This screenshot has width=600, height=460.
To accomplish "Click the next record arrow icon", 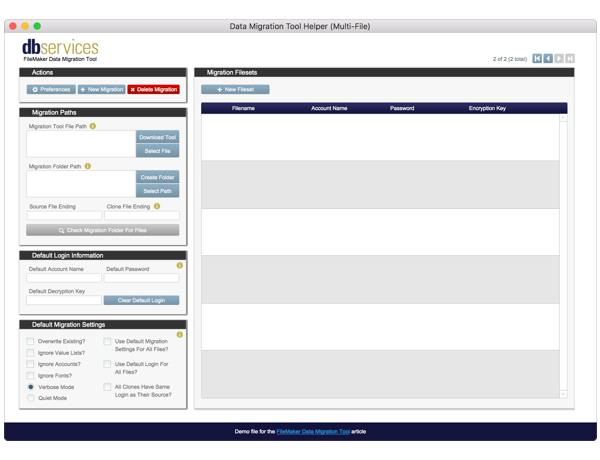I will coord(559,59).
